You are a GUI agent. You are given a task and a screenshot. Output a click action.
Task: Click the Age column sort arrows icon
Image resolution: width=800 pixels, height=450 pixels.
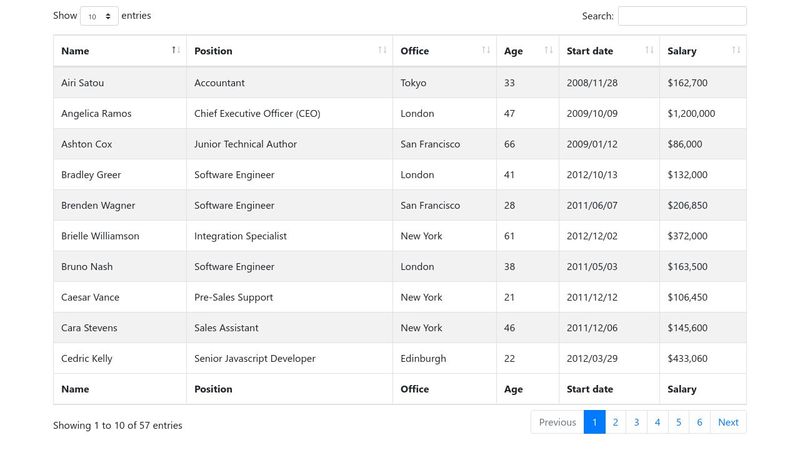(548, 50)
